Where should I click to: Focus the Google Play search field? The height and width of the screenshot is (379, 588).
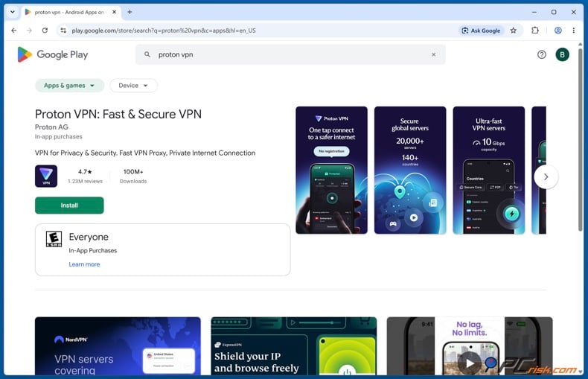(290, 54)
